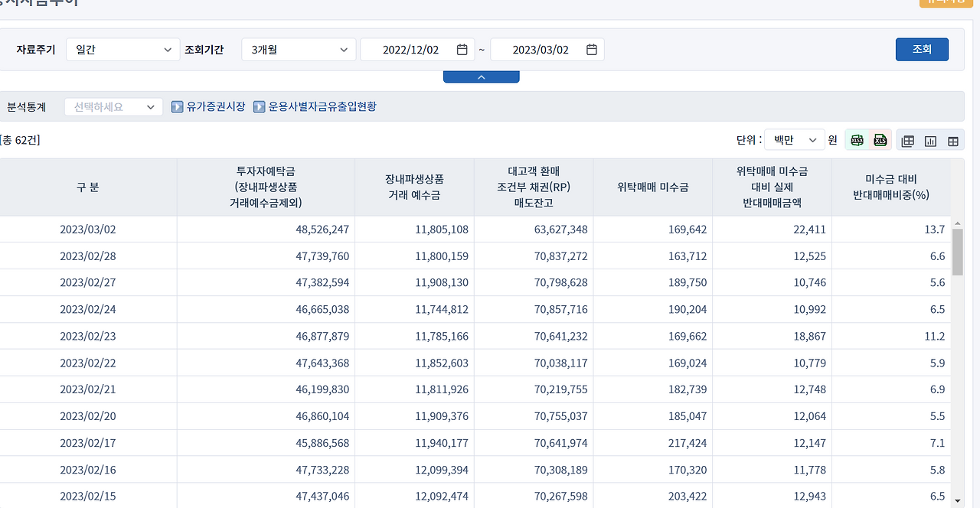
Task: Open calendar for start date 2022/12/02
Action: (x=462, y=50)
